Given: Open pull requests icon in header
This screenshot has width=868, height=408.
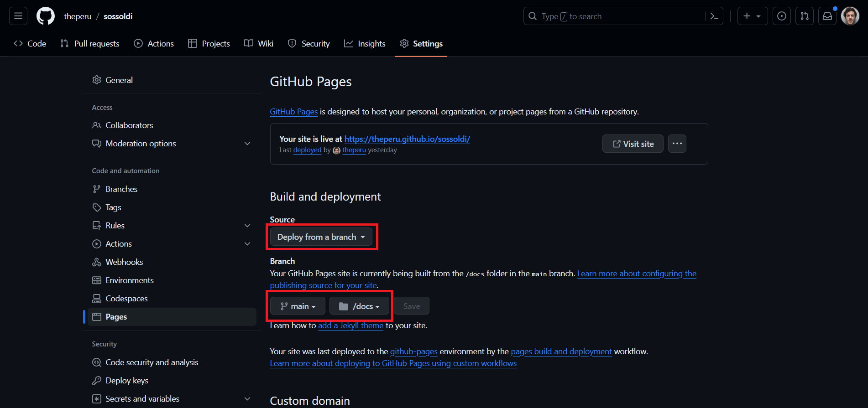Looking at the screenshot, I should tap(805, 16).
